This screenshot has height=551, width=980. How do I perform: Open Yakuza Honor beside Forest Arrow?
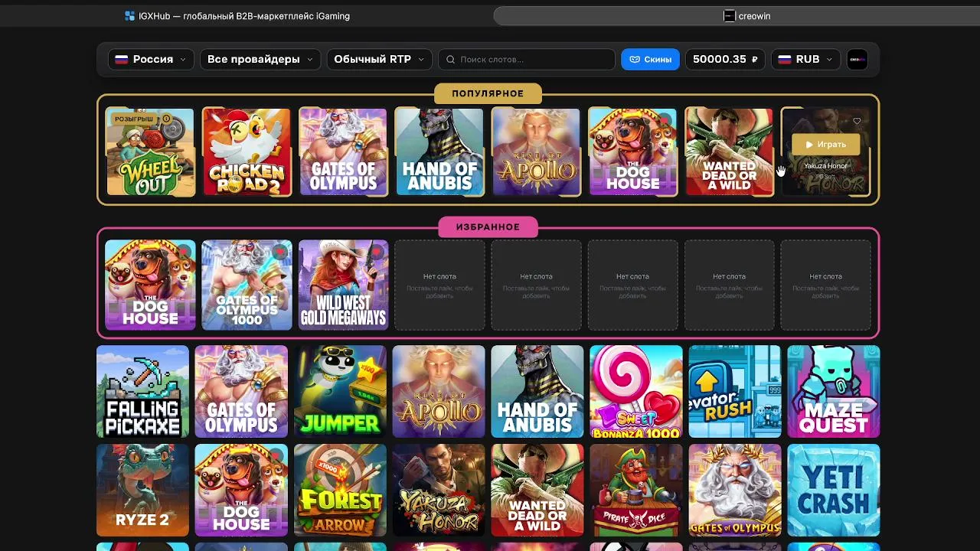coord(439,491)
